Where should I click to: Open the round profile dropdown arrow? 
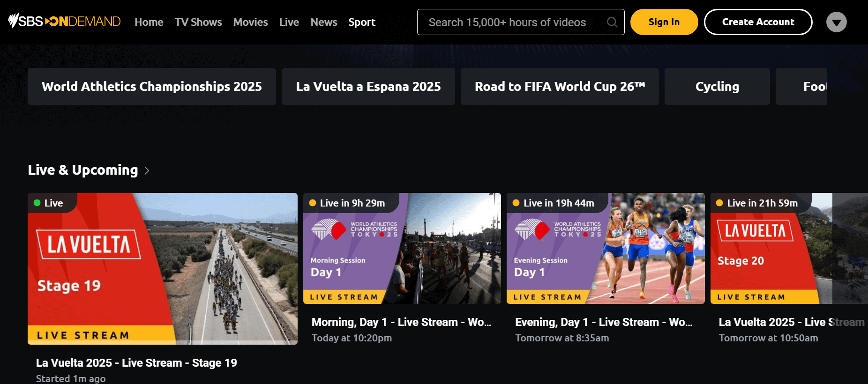click(836, 22)
